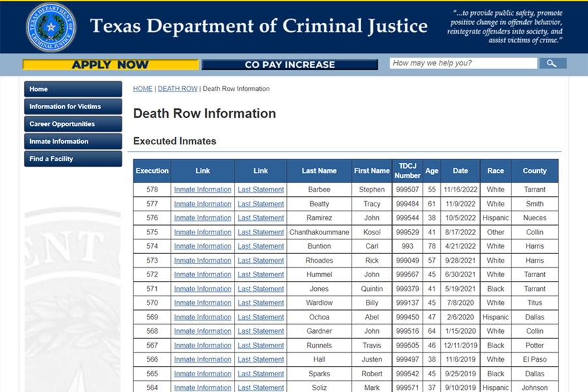588x392 pixels.
Task: Select the date cell 12/11/2019
Action: pyautogui.click(x=461, y=346)
